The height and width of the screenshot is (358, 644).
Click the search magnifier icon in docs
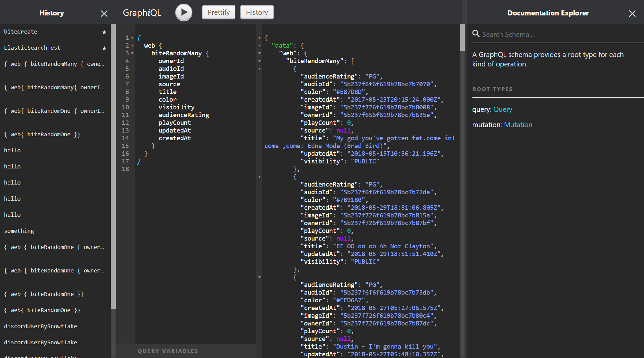click(476, 34)
